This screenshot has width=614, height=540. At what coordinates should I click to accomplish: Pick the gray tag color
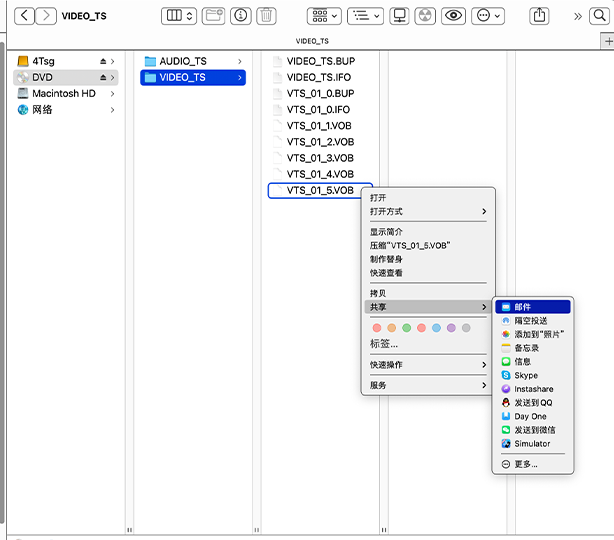tap(466, 328)
